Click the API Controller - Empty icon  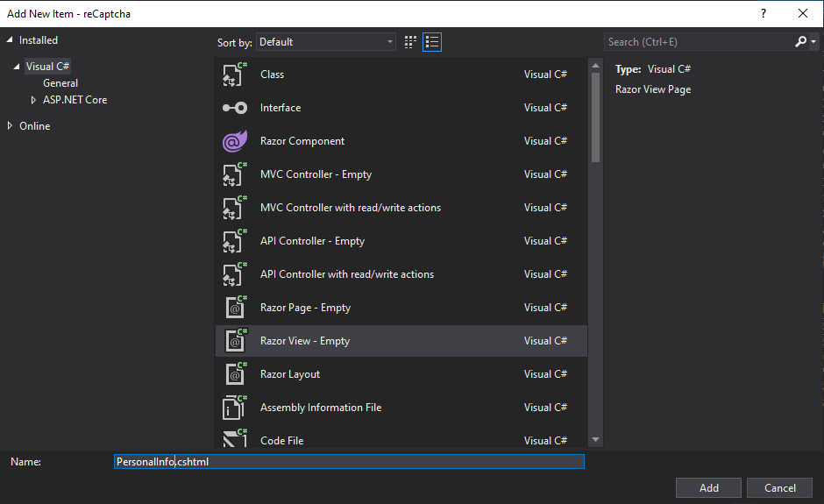[x=234, y=241]
